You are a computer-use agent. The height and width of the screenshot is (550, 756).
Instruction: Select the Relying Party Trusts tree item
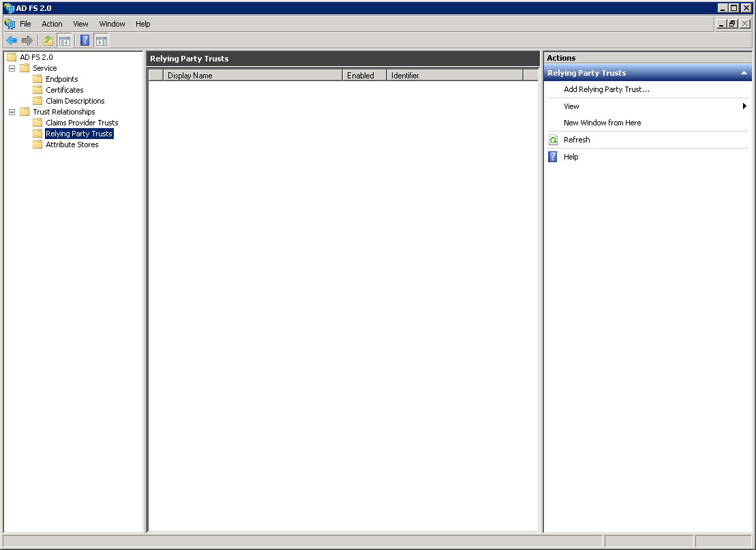coord(79,134)
